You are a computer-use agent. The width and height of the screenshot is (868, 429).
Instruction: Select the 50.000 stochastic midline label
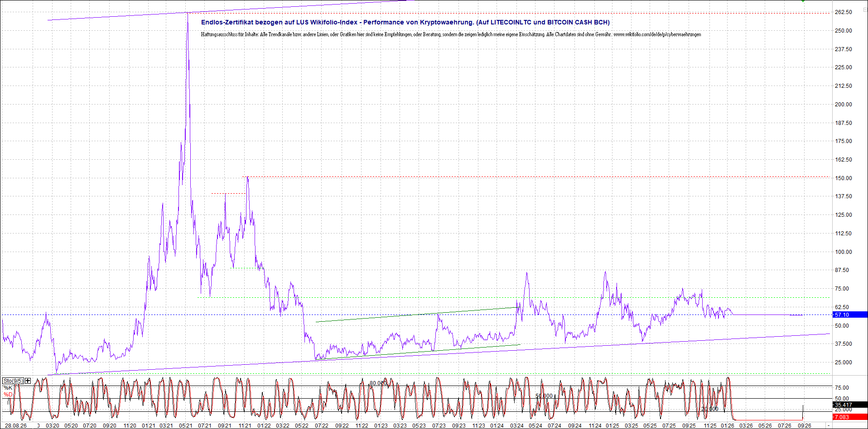click(x=544, y=396)
